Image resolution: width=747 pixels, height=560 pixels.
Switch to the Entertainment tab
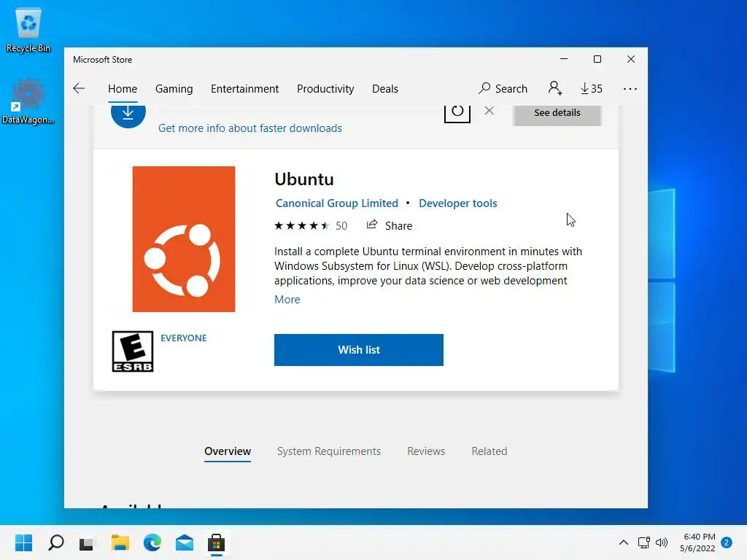245,88
